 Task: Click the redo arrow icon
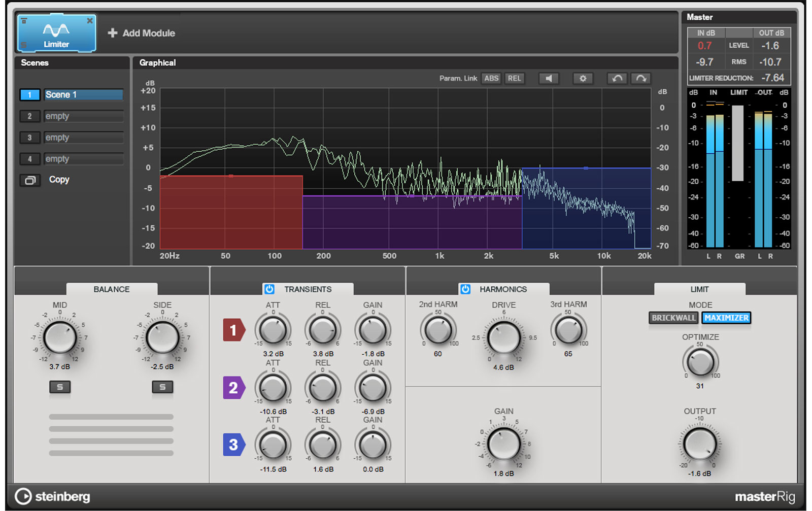641,79
